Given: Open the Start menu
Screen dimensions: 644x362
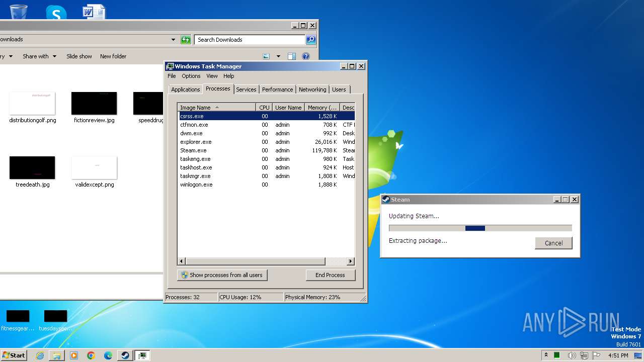Looking at the screenshot, I should coord(14,355).
